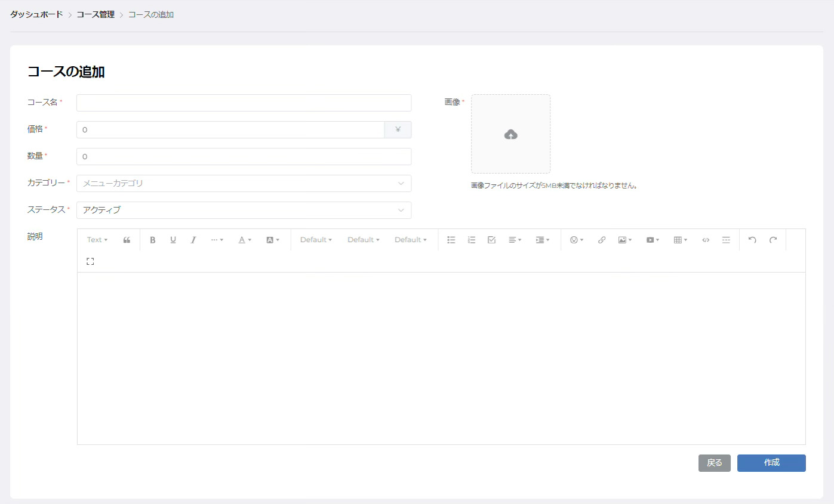
Task: Click the 作成 button
Action: pos(771,463)
